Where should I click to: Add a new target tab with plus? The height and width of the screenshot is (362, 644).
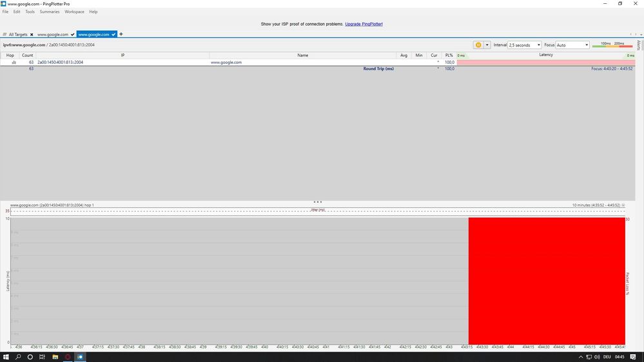(121, 34)
